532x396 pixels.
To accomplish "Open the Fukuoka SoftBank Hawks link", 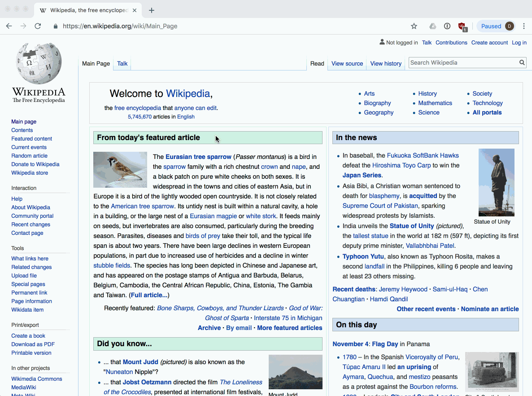I will (x=423, y=155).
